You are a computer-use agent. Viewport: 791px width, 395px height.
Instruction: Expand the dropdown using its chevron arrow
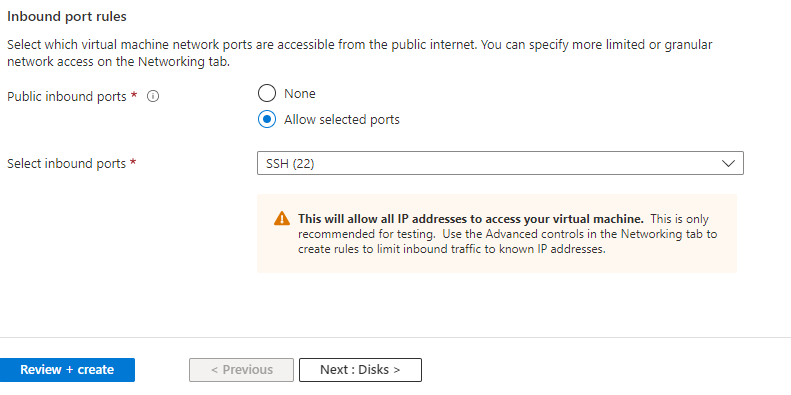click(728, 163)
